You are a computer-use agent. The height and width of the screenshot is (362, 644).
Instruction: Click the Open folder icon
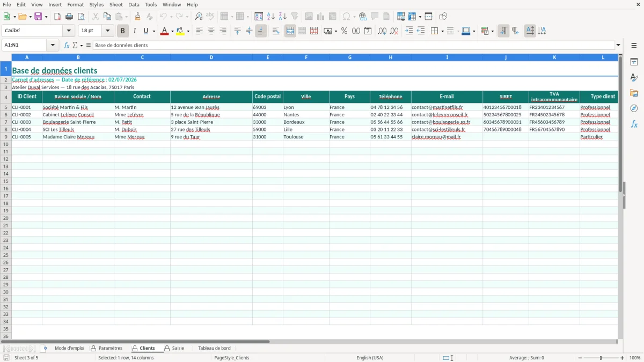(x=22, y=17)
